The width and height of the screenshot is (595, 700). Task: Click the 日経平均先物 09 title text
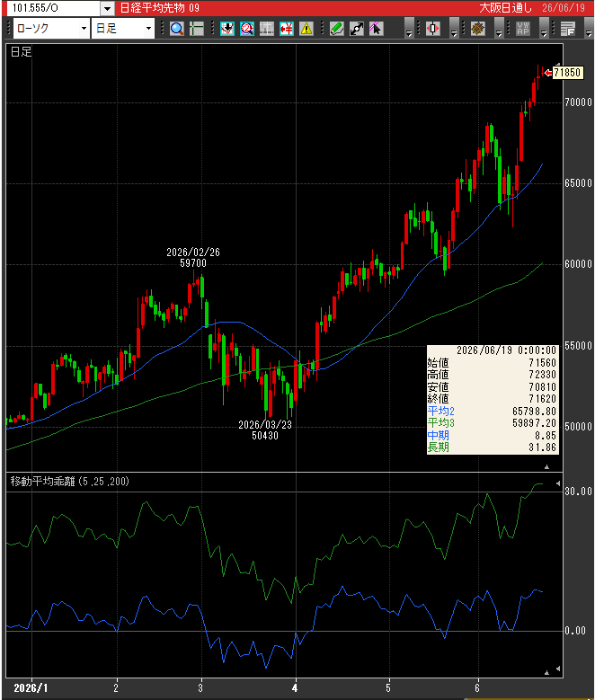160,8
